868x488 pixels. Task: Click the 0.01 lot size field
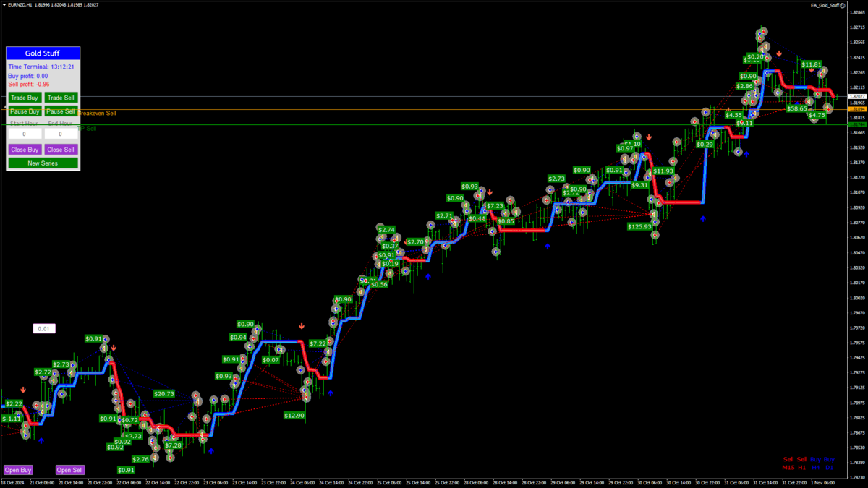(x=44, y=329)
